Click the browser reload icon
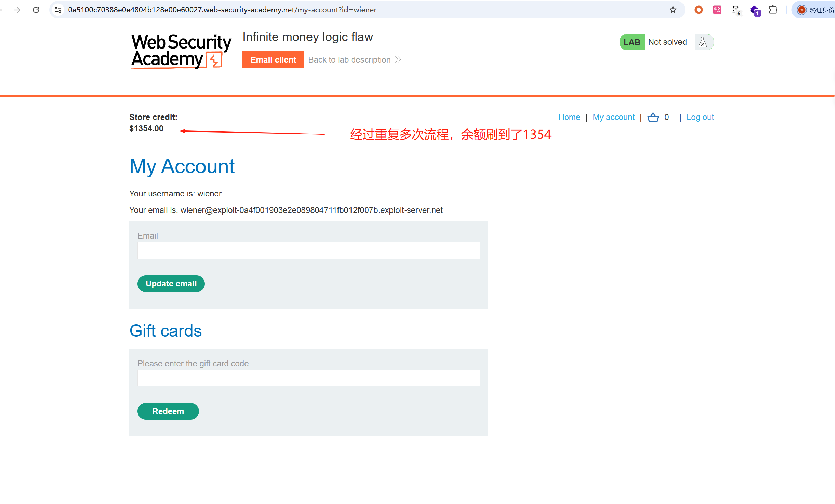This screenshot has height=504, width=835. pos(36,10)
